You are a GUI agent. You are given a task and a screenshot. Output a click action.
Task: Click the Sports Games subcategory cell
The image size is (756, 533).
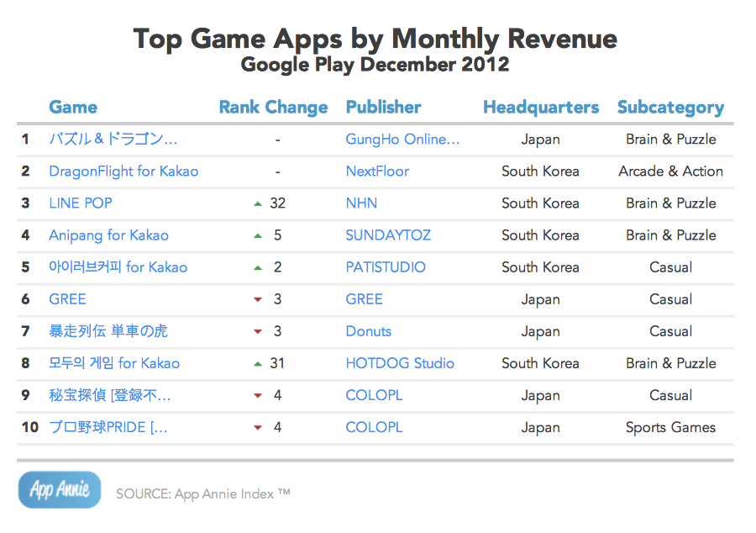point(670,427)
